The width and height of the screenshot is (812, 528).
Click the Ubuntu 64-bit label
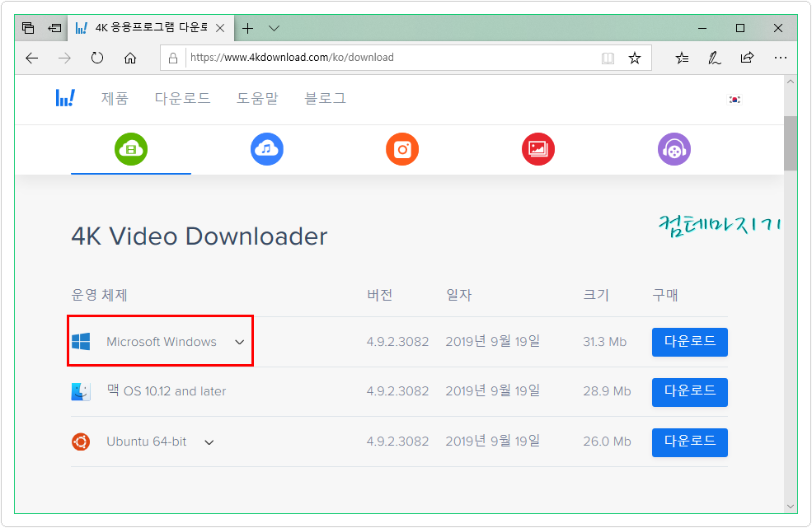pyautogui.click(x=147, y=442)
